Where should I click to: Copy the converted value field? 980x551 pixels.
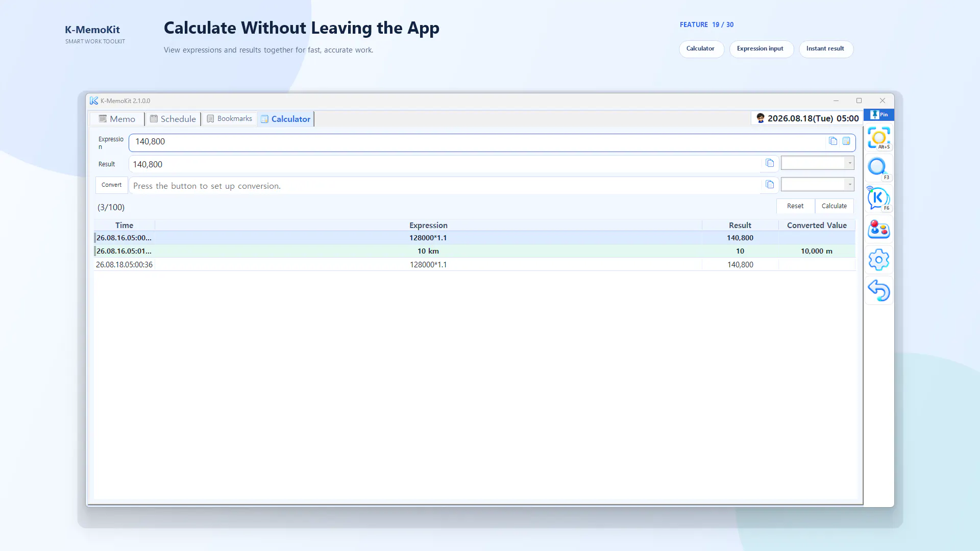770,185
